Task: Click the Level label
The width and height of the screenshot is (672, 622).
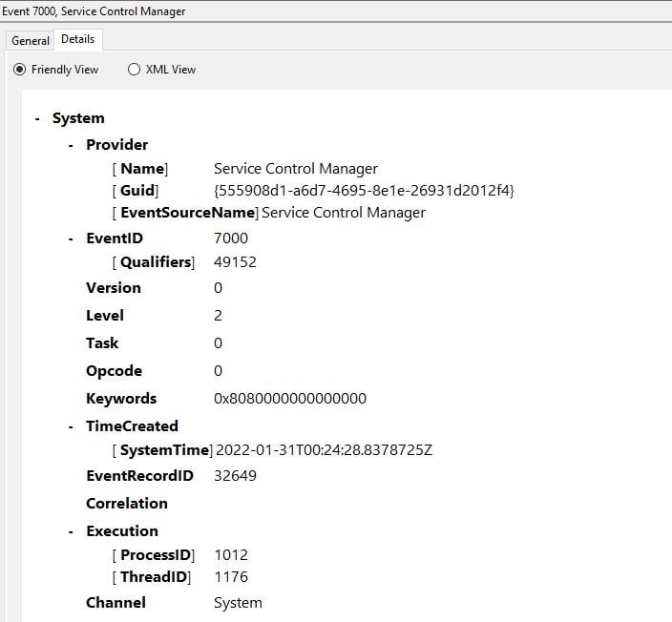Action: (x=105, y=316)
